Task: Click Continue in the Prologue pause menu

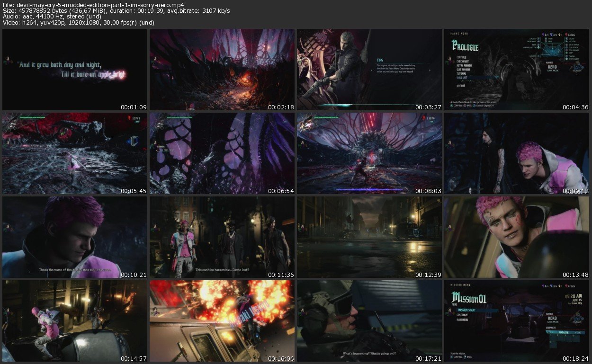Action: pyautogui.click(x=462, y=57)
